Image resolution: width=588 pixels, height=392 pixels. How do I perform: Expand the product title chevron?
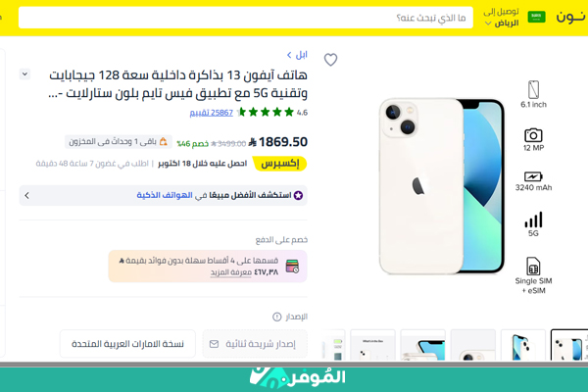point(24,74)
